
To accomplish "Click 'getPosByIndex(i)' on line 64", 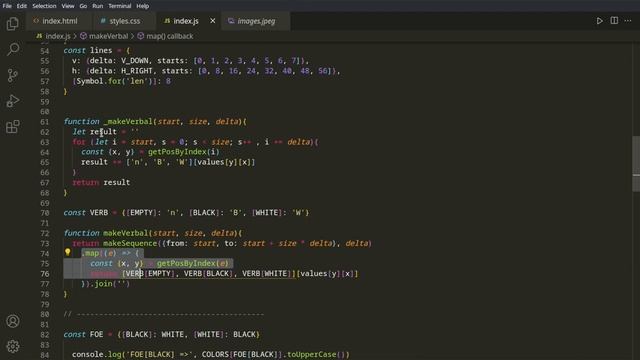I will 184,152.
